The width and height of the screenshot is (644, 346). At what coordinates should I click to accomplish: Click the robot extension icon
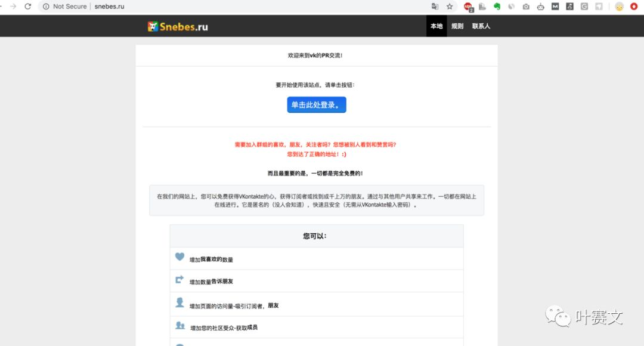coord(540,7)
